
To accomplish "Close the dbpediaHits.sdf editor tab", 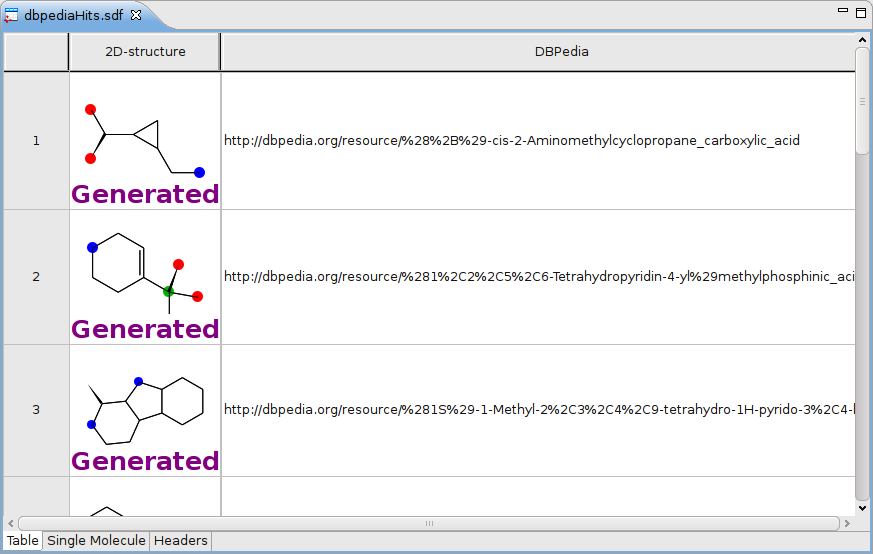I will (x=137, y=15).
